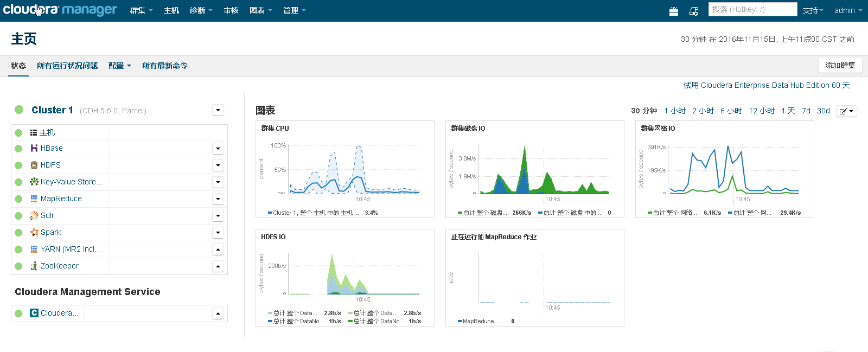
Task: Open the YARN service actions dropdown
Action: (x=218, y=249)
